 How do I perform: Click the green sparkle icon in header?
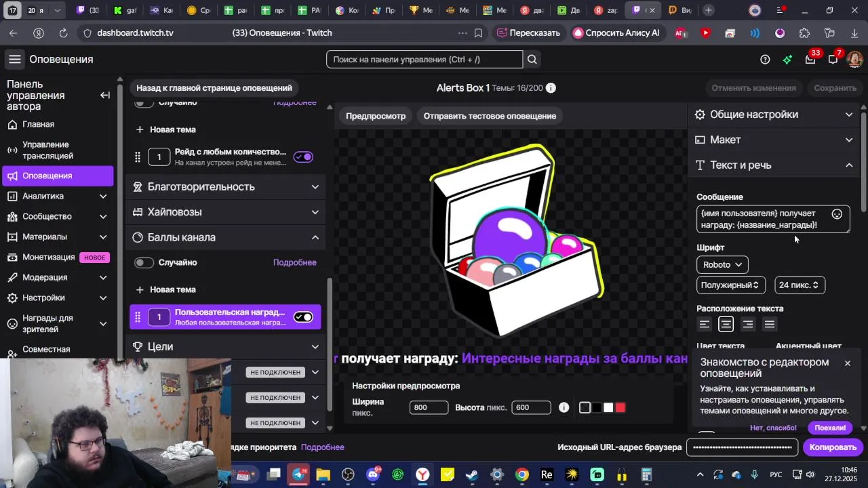click(787, 60)
